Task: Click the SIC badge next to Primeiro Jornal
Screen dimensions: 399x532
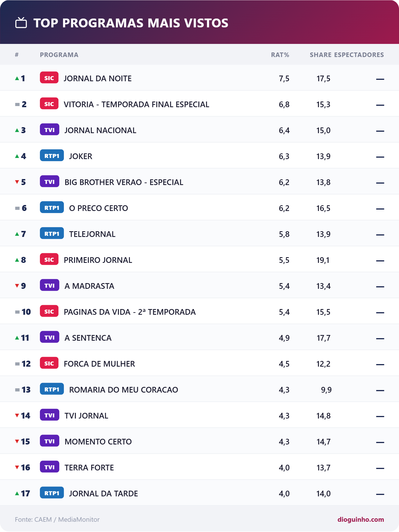Action: click(x=49, y=259)
